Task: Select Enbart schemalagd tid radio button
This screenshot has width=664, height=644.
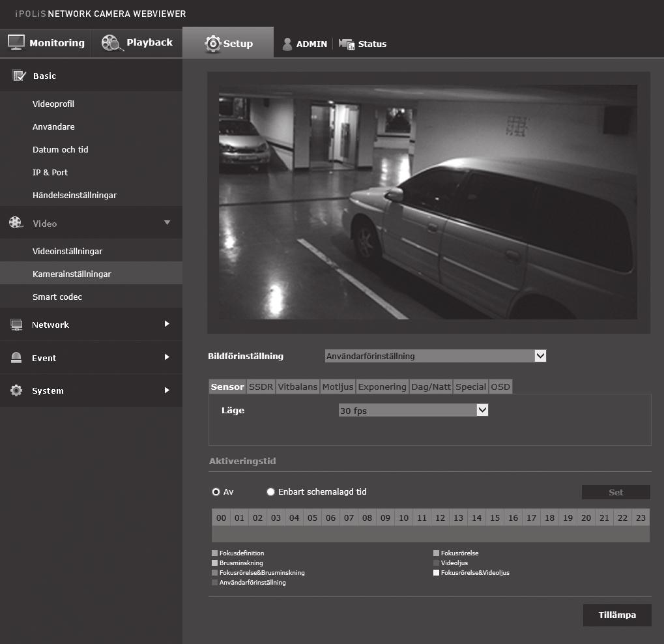Action: coord(270,492)
